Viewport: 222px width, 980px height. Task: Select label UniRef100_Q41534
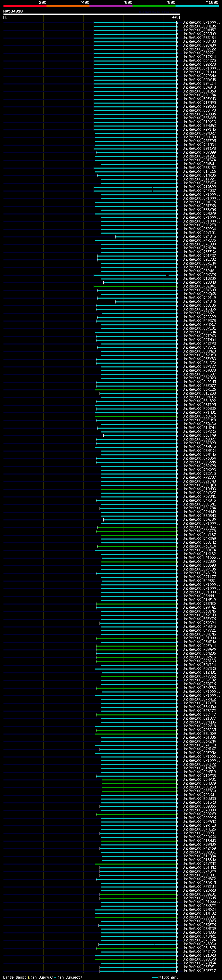coord(199,145)
